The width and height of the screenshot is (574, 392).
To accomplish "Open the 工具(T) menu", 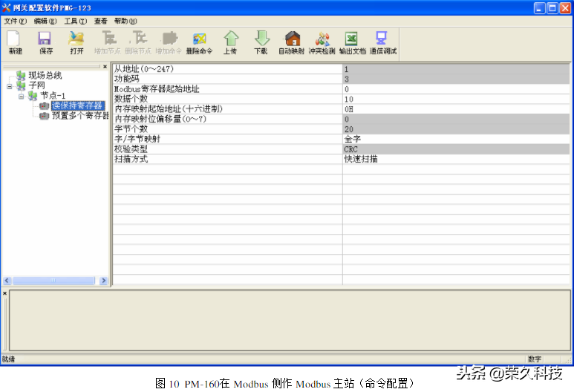I will pos(75,21).
